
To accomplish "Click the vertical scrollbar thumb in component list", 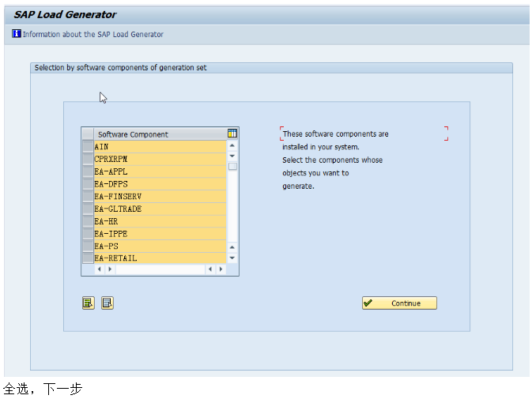I will point(232,167).
